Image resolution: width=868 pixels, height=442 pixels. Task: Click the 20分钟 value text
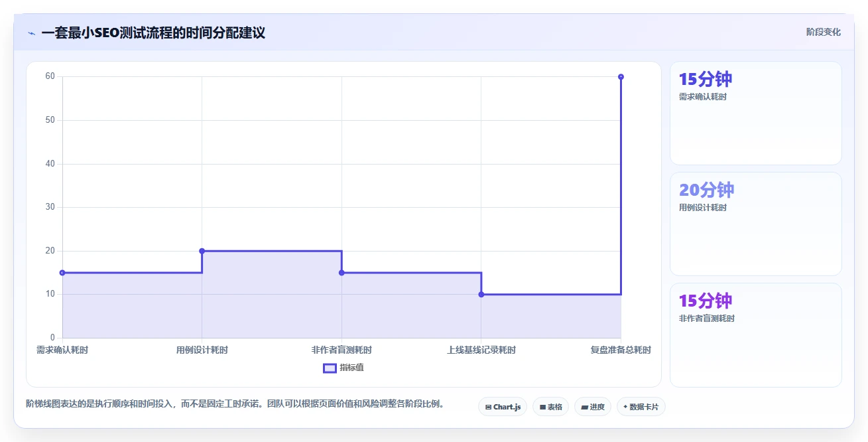tap(706, 190)
